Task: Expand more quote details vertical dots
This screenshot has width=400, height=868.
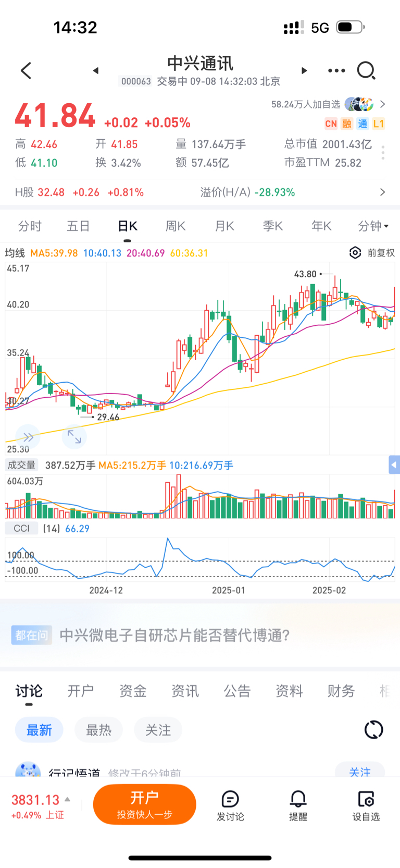Action: coord(383,153)
